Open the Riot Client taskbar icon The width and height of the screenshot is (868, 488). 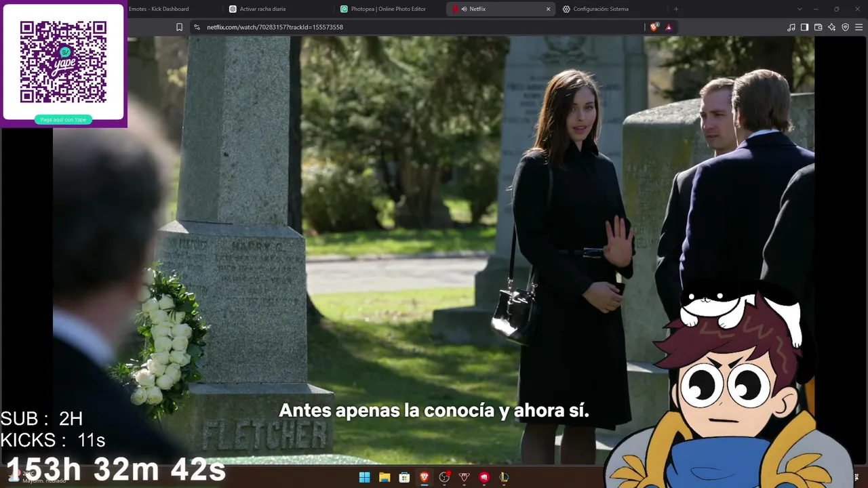(x=484, y=477)
